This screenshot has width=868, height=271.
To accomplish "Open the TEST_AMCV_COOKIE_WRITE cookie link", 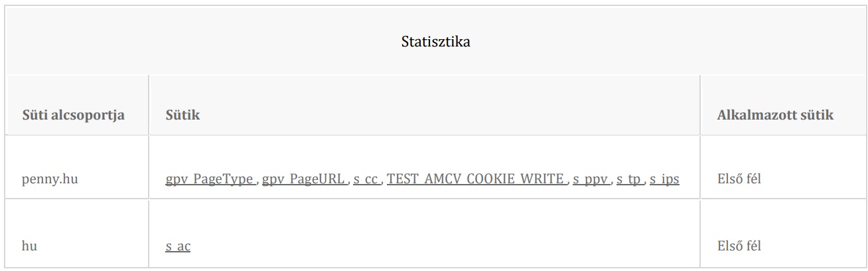I will click(476, 179).
